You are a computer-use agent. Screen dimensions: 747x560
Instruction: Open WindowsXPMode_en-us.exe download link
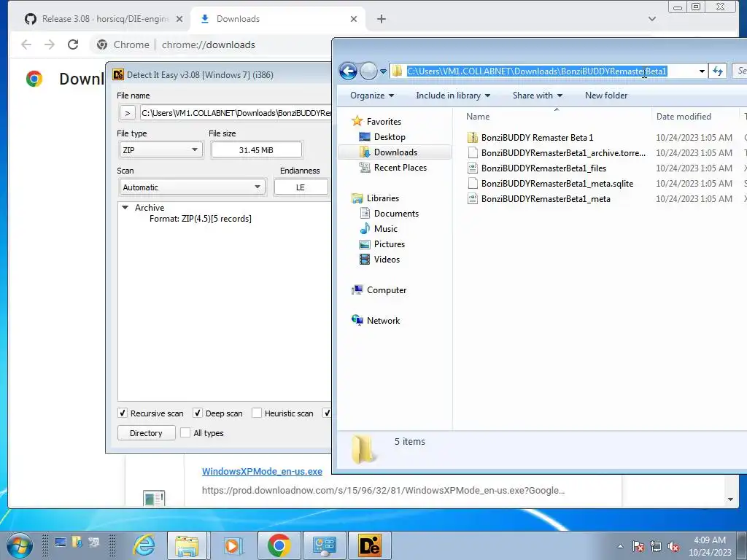[x=262, y=472]
